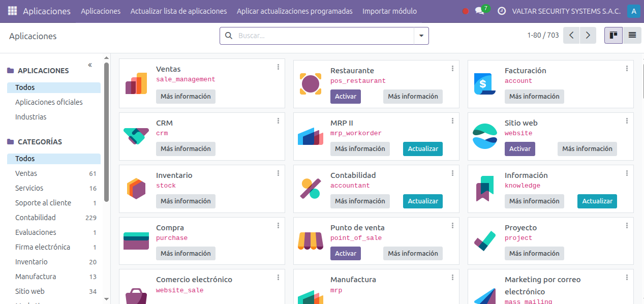Screen dimensions: 644x304
Task: Click the Buscar search input field
Action: click(324, 36)
